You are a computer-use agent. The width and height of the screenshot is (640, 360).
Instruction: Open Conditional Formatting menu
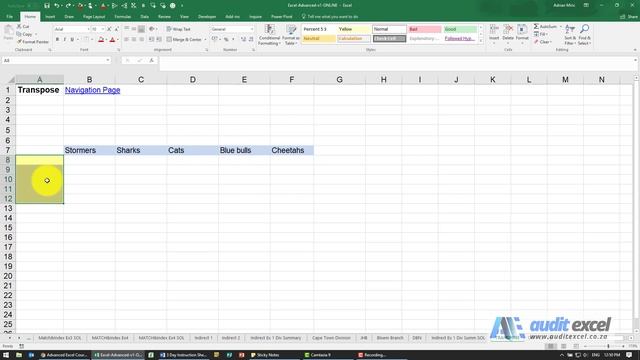tap(269, 35)
